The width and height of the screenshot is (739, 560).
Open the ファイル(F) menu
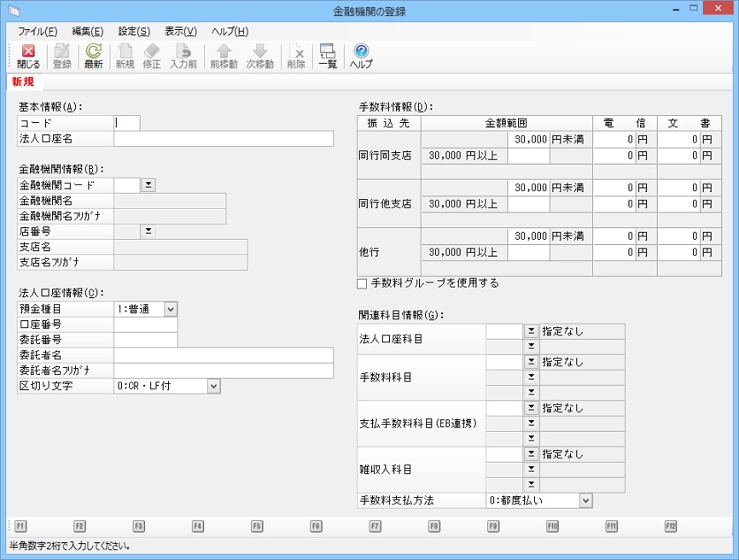38,31
